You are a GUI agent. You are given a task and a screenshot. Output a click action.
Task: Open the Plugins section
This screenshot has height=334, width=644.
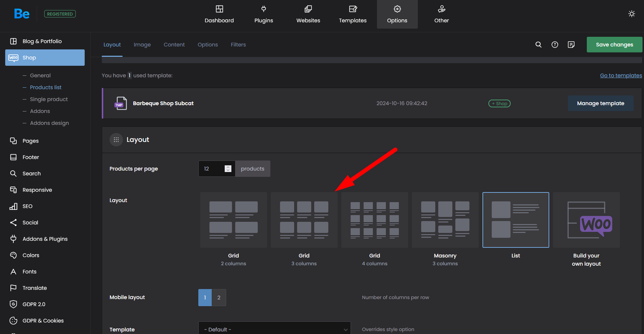click(264, 14)
